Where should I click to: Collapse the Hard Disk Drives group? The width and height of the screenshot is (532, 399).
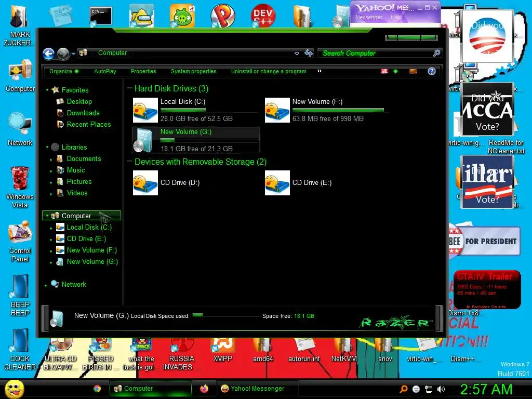[129, 88]
